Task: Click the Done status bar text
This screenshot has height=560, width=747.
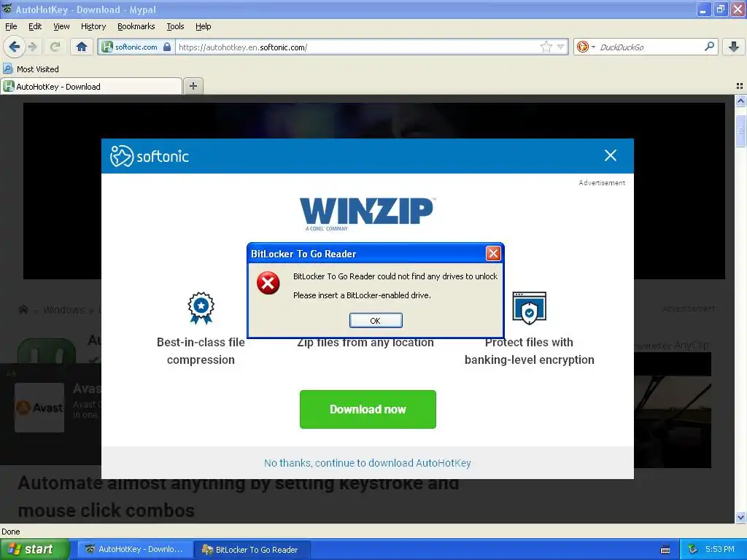Action: pyautogui.click(x=10, y=532)
